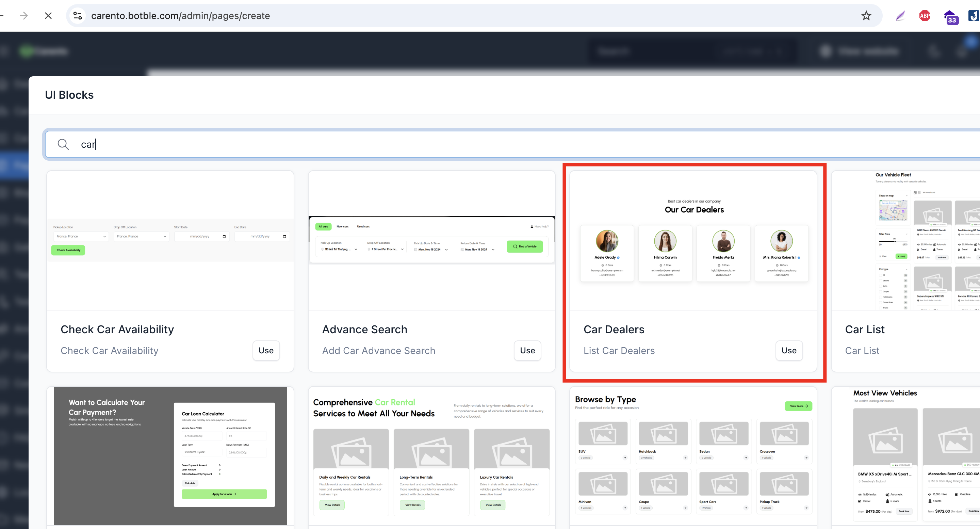
Task: Open the ABP Adblock Plus extension
Action: pos(925,16)
